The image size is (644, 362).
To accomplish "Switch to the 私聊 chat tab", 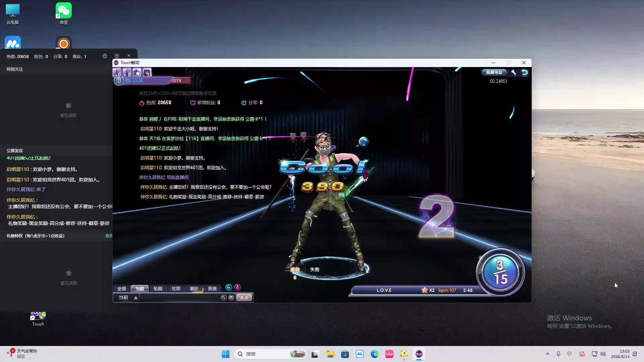I will (158, 289).
